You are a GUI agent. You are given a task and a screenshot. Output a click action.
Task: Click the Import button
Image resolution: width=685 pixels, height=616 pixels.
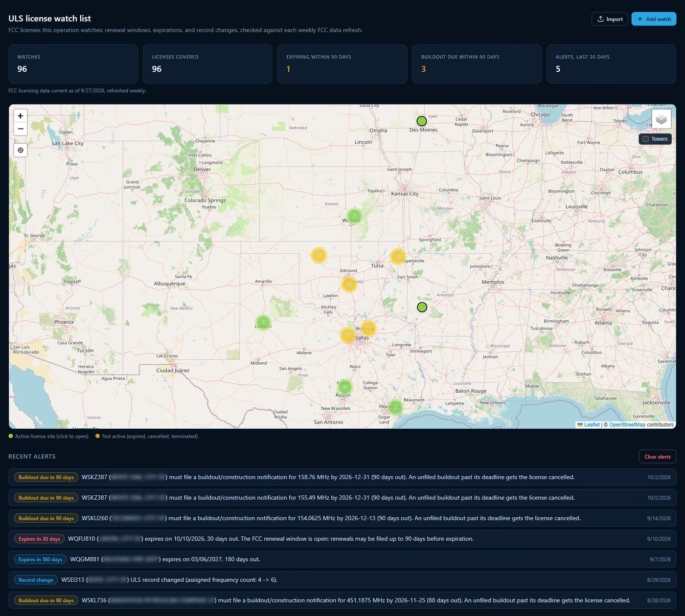610,19
